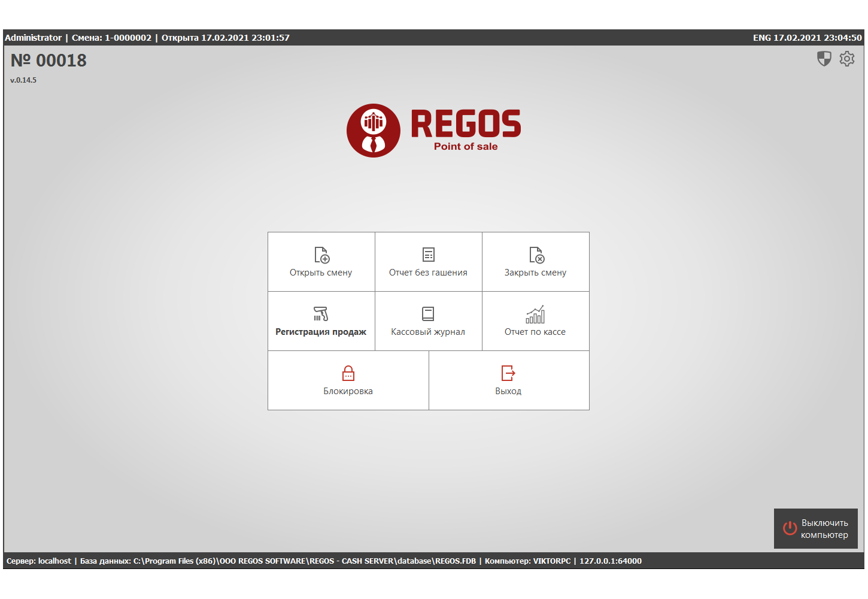Click the 17.02.2021 23:04:50 clock in top bar
Screen dimensions: 868x599
pyautogui.click(x=818, y=38)
